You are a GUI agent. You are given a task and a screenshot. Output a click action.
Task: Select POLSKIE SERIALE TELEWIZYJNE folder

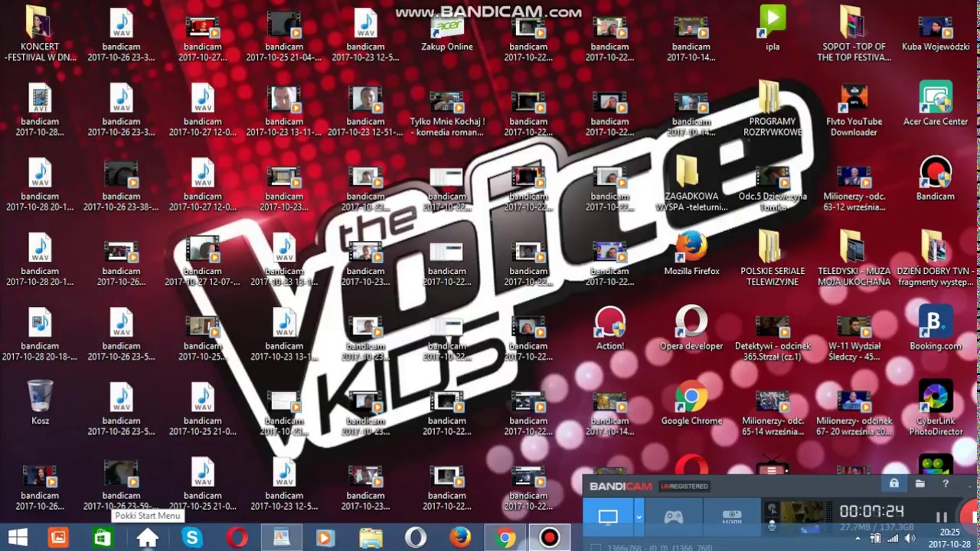point(773,259)
